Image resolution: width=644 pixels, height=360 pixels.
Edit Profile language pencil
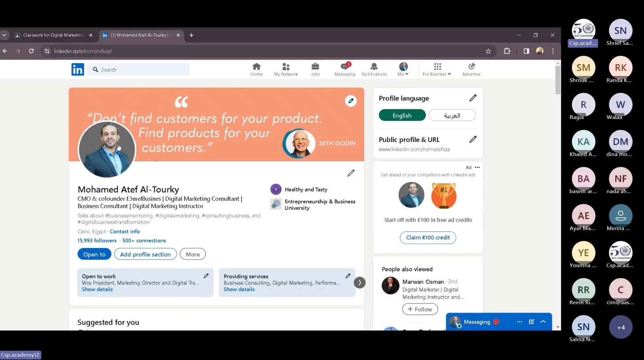point(473,98)
